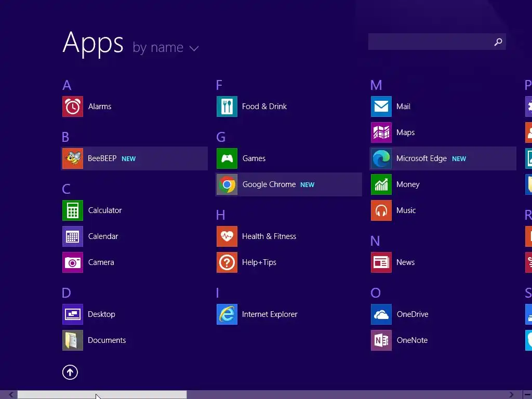Jump to letter A group header
The height and width of the screenshot is (399, 532).
tap(67, 85)
